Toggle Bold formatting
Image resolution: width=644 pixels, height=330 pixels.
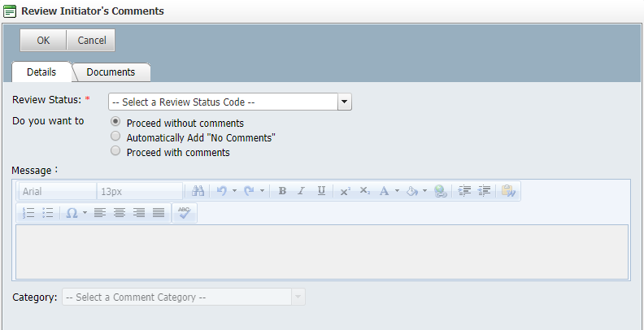click(x=282, y=191)
